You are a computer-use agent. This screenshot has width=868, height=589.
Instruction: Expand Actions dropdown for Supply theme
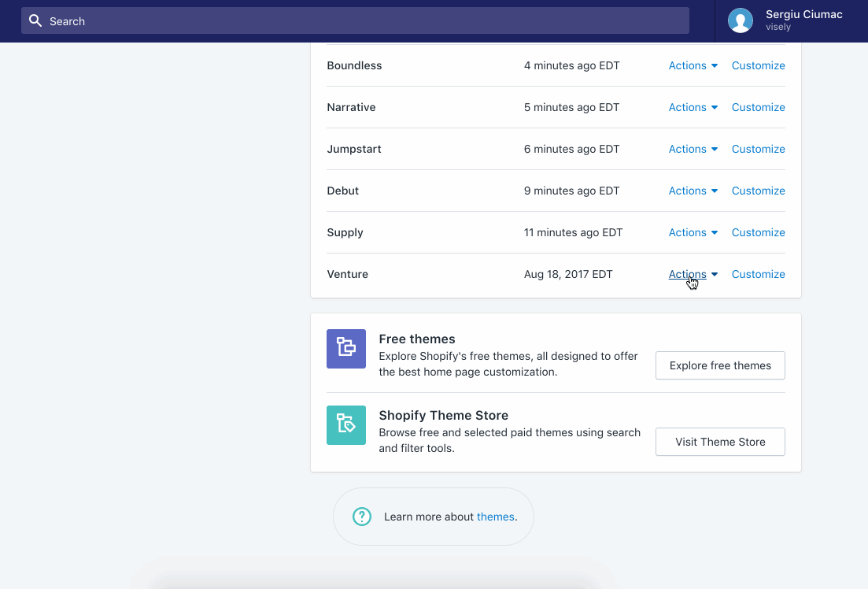pos(693,233)
